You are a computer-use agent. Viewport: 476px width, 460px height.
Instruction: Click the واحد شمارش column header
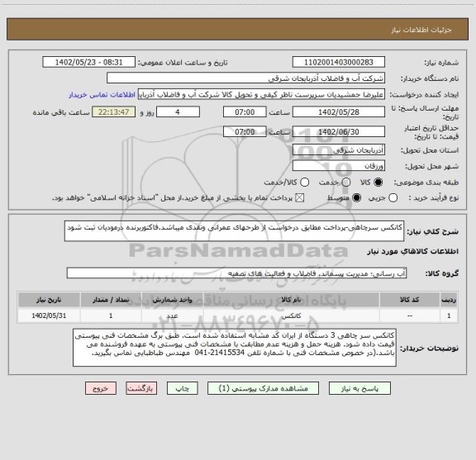(x=172, y=300)
